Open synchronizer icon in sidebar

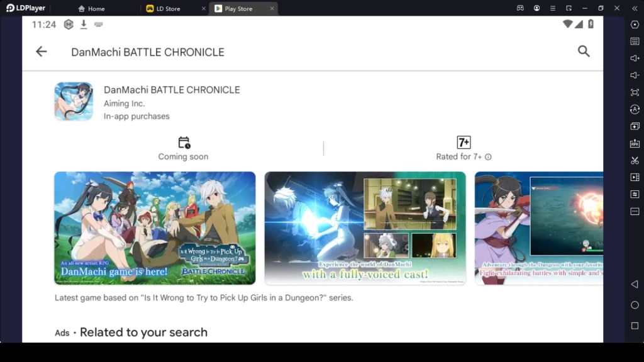[635, 194]
